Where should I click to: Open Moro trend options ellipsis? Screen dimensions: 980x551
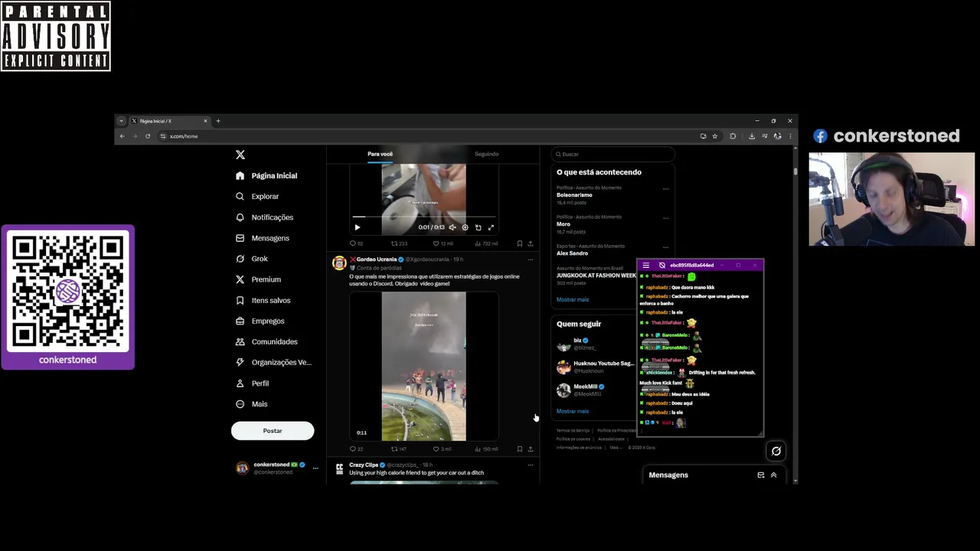pos(665,217)
